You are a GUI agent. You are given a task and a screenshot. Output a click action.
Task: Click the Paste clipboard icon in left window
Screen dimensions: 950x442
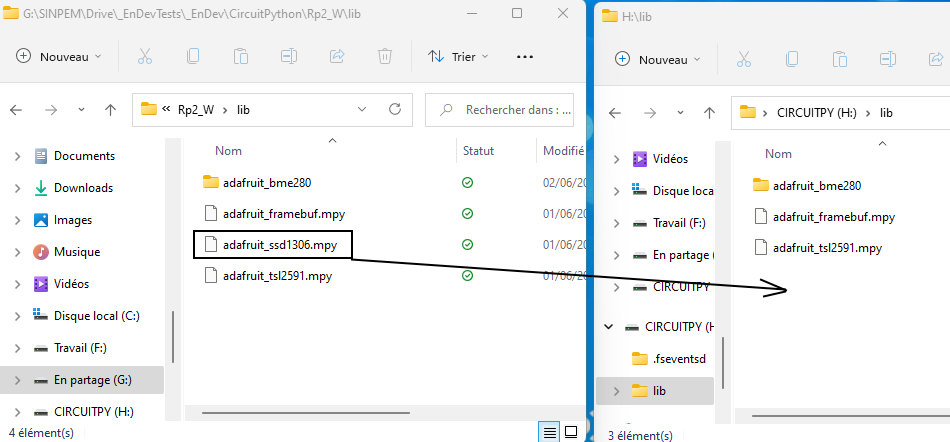[x=240, y=57]
